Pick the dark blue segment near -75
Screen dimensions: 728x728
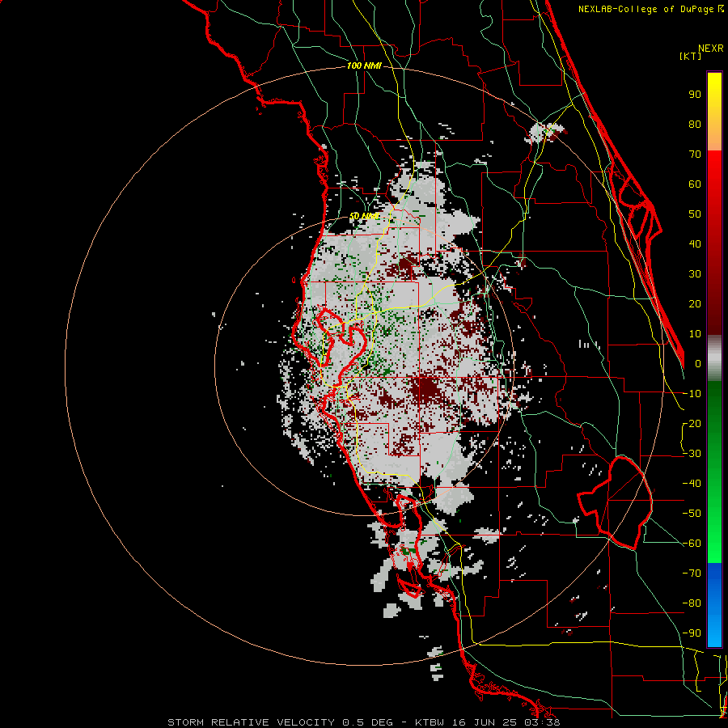714,578
